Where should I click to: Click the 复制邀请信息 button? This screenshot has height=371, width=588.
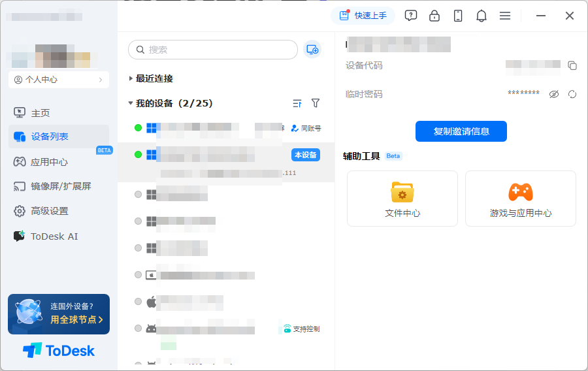pos(461,131)
